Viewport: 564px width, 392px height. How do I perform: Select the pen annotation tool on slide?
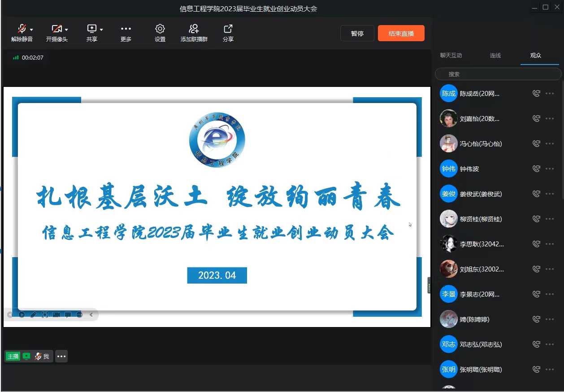coord(33,315)
